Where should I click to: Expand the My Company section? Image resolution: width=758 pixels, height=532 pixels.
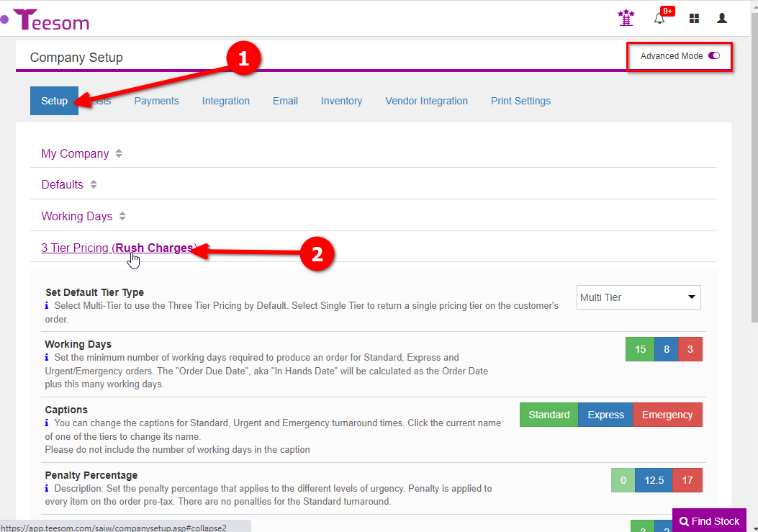click(x=81, y=153)
